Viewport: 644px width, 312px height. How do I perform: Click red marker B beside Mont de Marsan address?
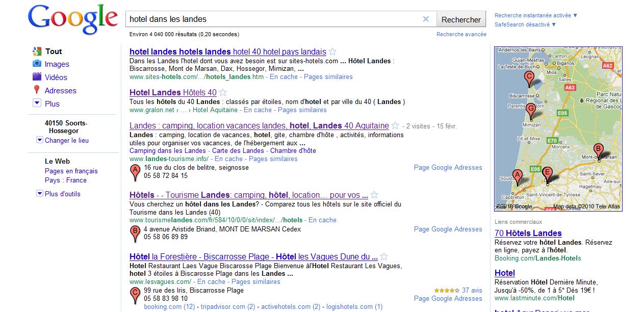135,233
